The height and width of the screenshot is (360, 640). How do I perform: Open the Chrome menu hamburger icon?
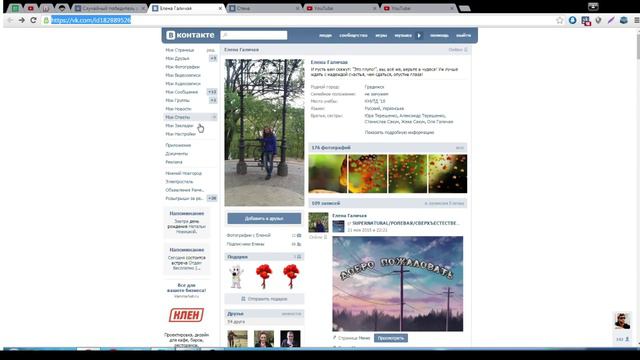coord(636,20)
